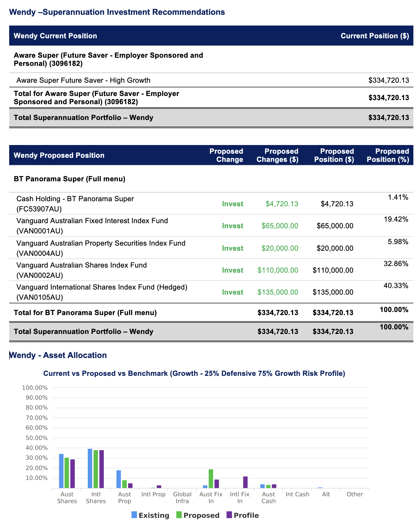
Task: Click the 100.00% y-axis label
Action: point(35,388)
